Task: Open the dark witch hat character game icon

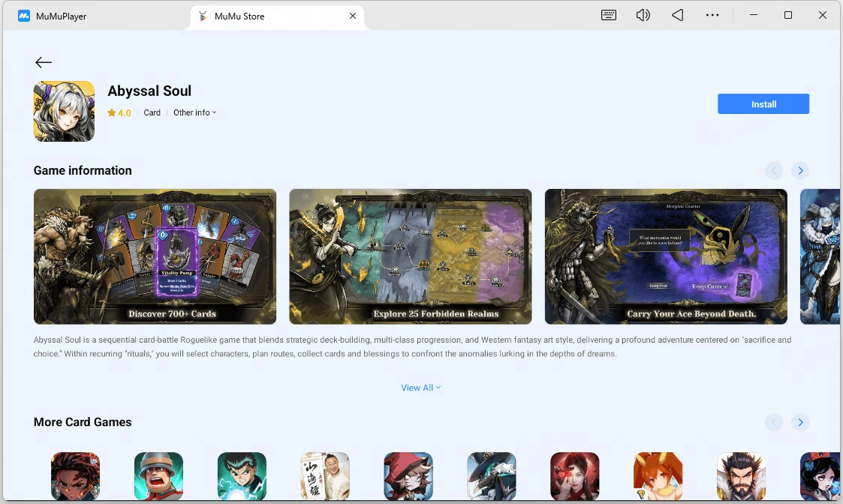Action: 492,476
